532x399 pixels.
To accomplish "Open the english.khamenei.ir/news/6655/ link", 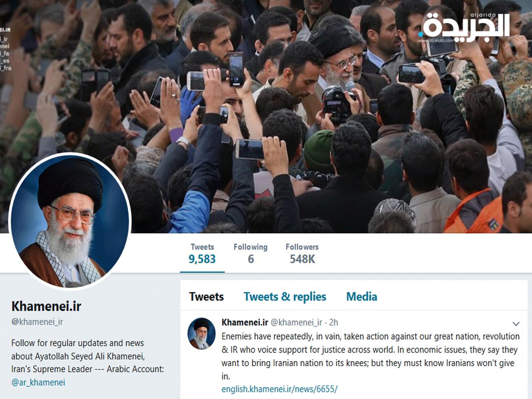I will click(x=279, y=389).
